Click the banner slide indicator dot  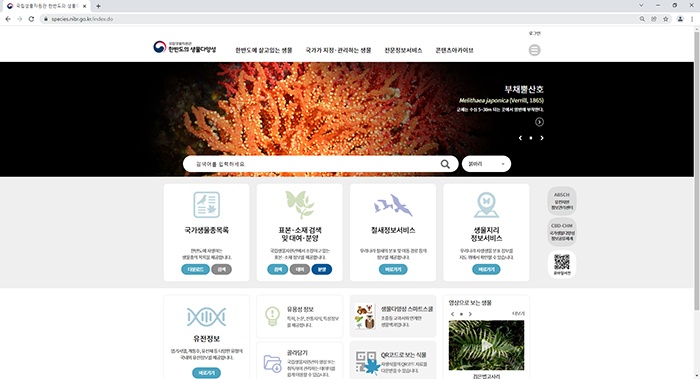pyautogui.click(x=531, y=138)
